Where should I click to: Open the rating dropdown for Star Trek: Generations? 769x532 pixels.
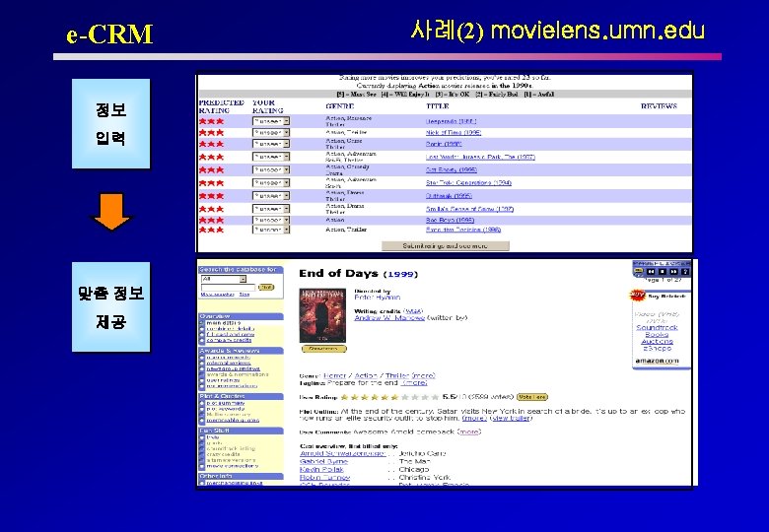[x=271, y=182]
